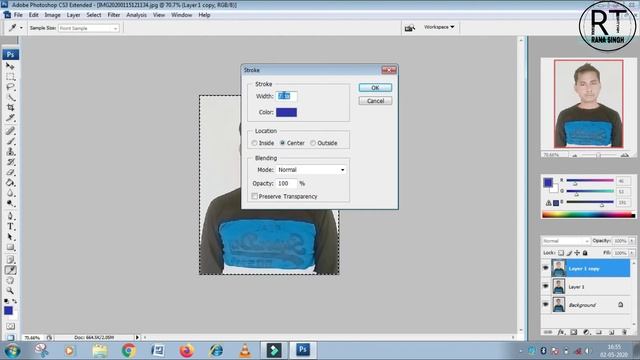
Task: Select the Dodge tool
Action: [10, 203]
